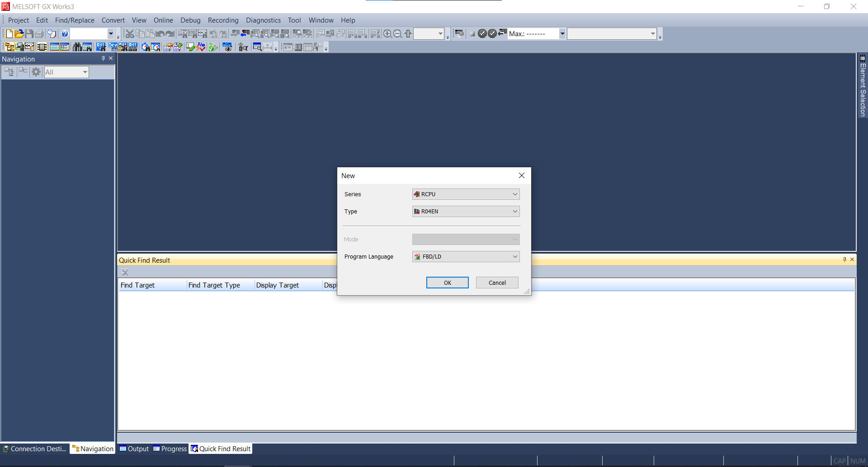This screenshot has height=467, width=868.
Task: Toggle auto-hide pin on Navigation panel
Action: [x=103, y=58]
